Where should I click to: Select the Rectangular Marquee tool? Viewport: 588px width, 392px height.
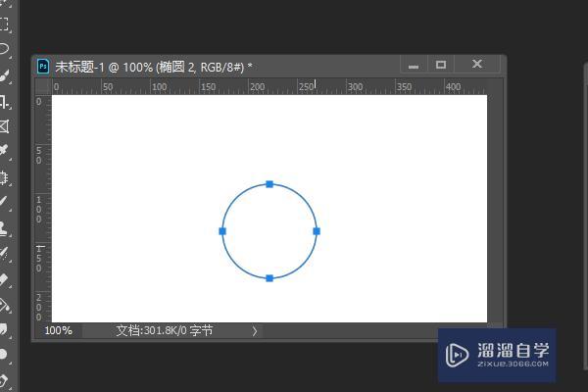4,24
